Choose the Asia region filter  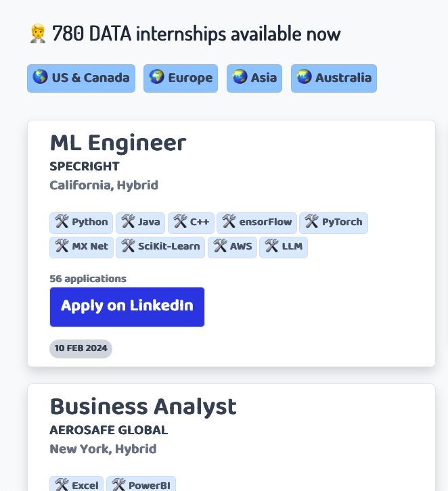click(254, 78)
